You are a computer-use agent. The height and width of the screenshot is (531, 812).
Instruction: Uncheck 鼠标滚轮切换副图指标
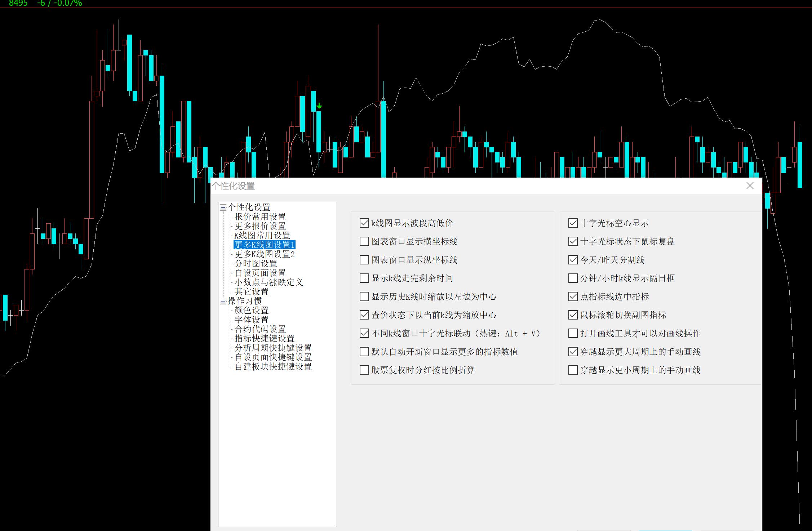tap(573, 315)
